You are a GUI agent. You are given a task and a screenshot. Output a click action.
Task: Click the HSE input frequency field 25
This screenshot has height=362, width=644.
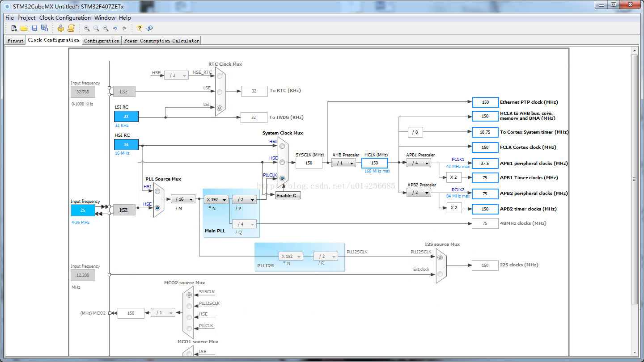(x=83, y=210)
